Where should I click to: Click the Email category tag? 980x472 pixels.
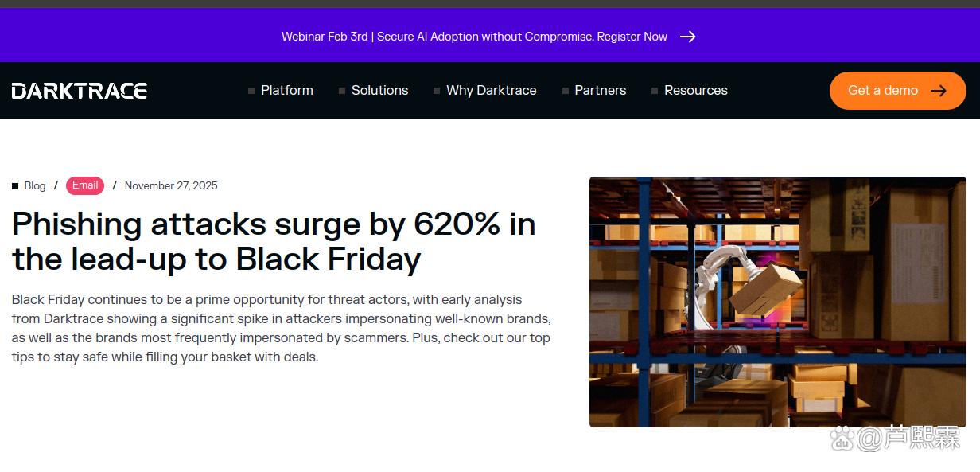pyautogui.click(x=85, y=185)
